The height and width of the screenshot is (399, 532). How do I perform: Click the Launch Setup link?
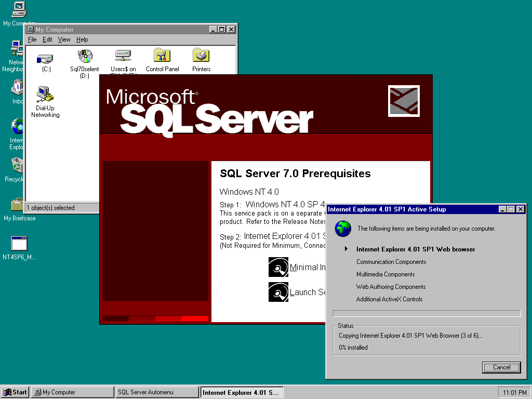pos(308,292)
